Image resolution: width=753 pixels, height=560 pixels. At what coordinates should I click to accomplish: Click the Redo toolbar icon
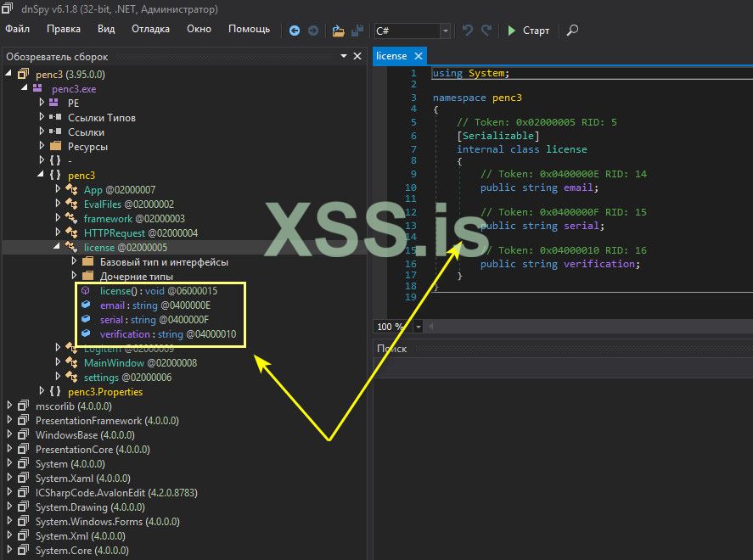tap(486, 31)
